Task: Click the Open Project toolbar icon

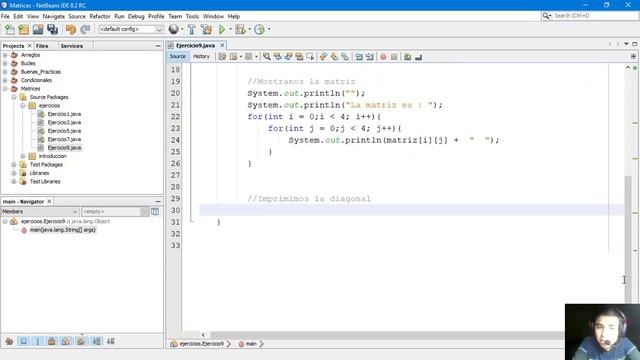Action: tap(38, 29)
